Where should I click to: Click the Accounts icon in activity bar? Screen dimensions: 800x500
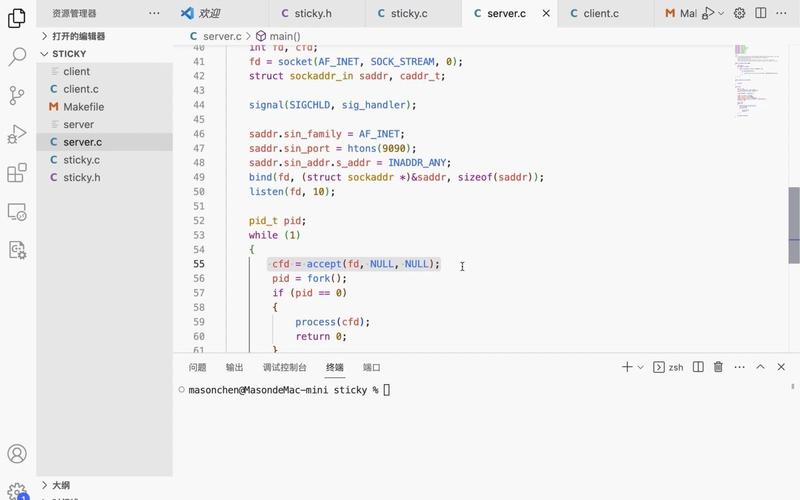click(17, 454)
